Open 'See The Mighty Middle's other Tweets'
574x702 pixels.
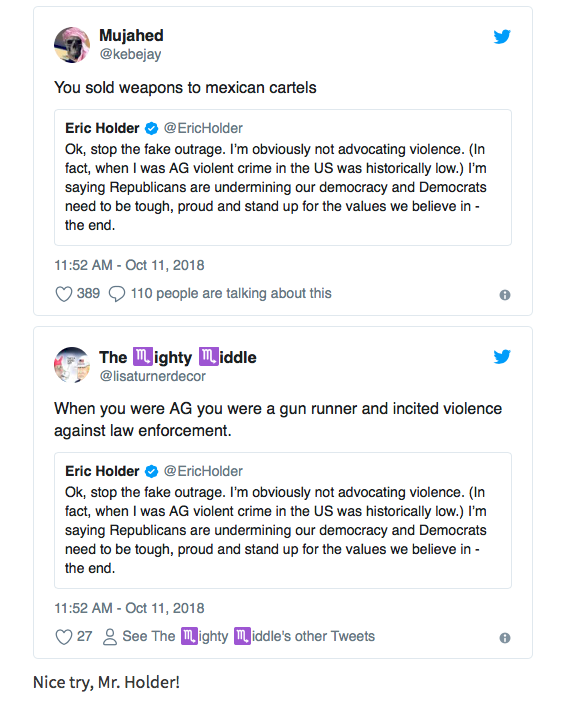tap(248, 636)
